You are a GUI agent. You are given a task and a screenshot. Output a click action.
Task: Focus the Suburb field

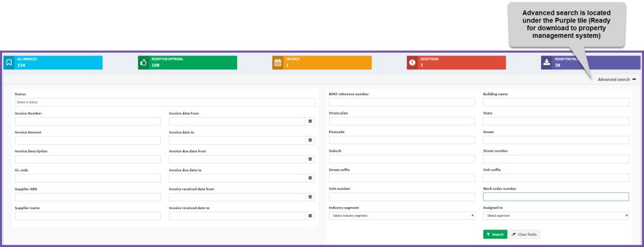tap(402, 159)
